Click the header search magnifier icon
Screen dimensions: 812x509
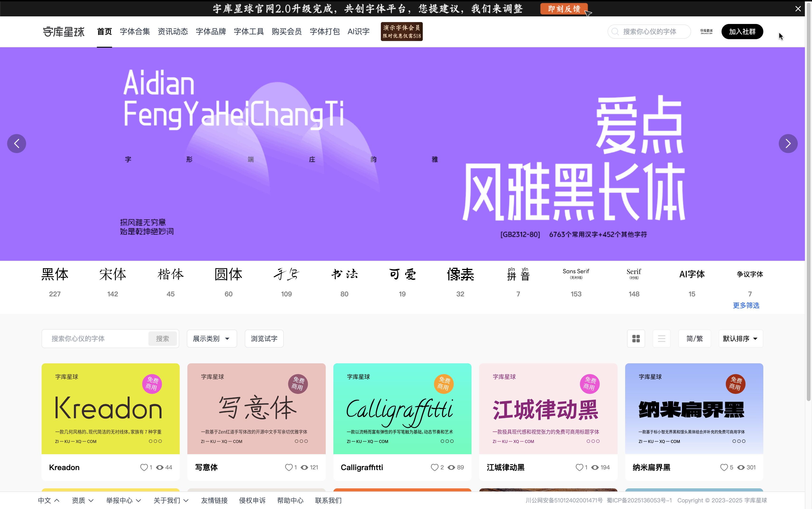click(615, 32)
